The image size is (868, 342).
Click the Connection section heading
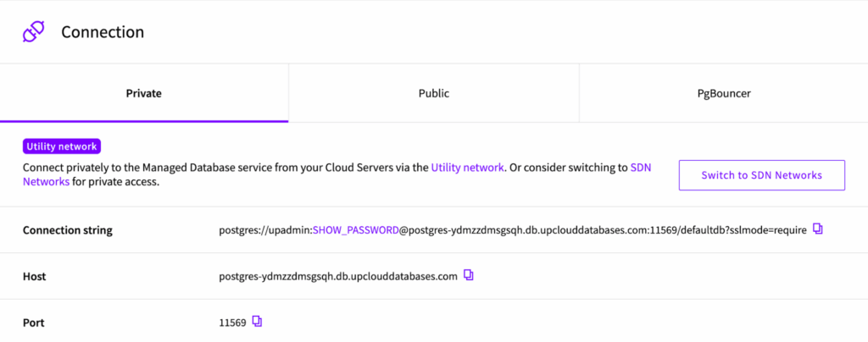pos(103,32)
